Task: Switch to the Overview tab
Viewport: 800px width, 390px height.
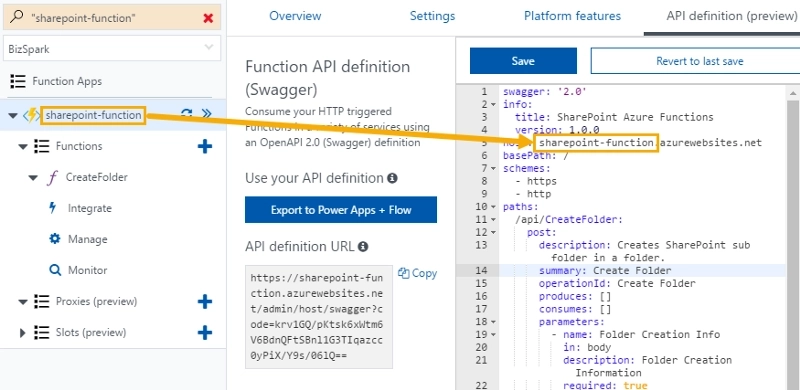Action: click(x=295, y=16)
